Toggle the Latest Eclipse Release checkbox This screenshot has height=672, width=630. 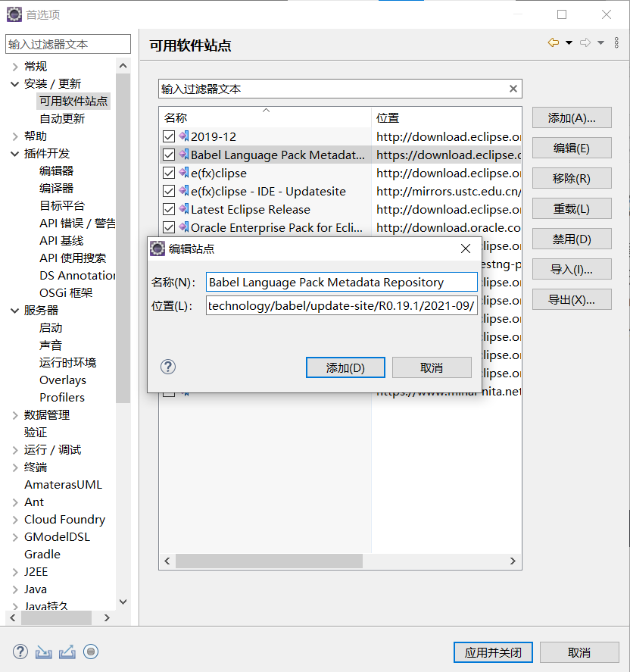(169, 210)
